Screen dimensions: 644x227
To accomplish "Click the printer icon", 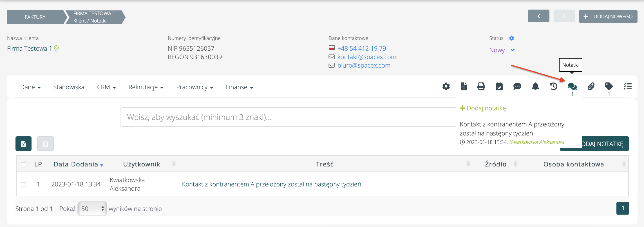I will [481, 86].
